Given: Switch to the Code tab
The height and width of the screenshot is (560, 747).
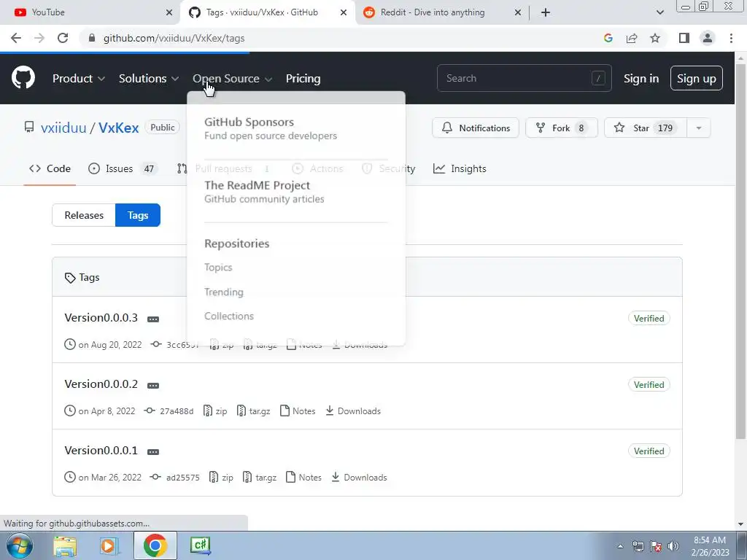Looking at the screenshot, I should point(50,168).
